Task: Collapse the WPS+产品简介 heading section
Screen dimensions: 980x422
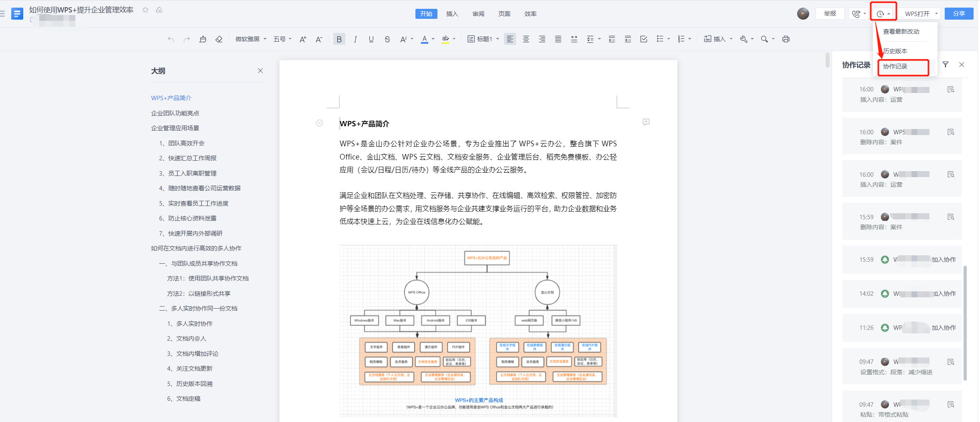Action: tap(320, 123)
